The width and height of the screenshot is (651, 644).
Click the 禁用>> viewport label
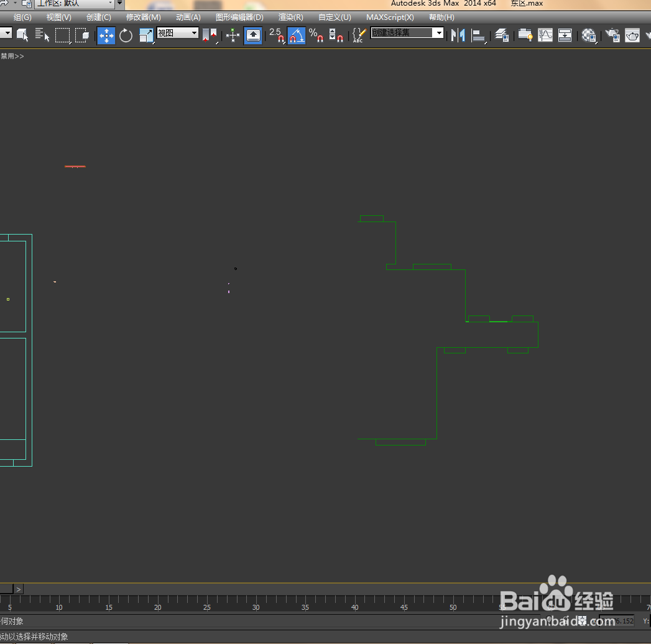(12, 56)
